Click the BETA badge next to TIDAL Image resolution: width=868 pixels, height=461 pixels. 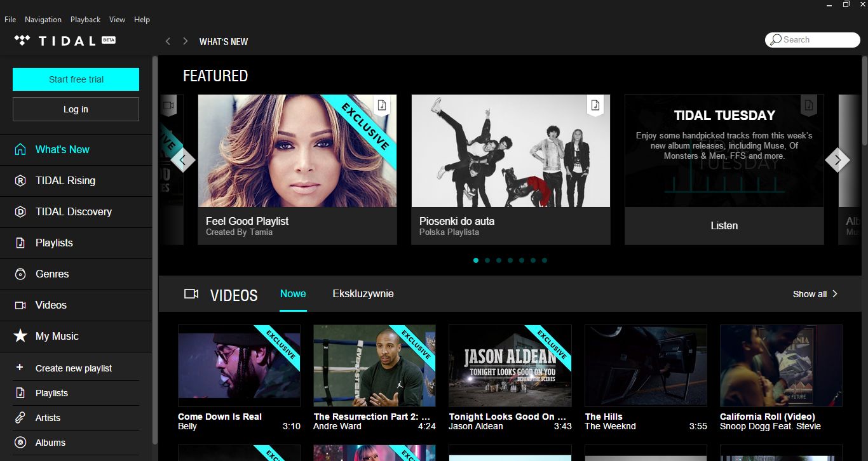tap(109, 40)
